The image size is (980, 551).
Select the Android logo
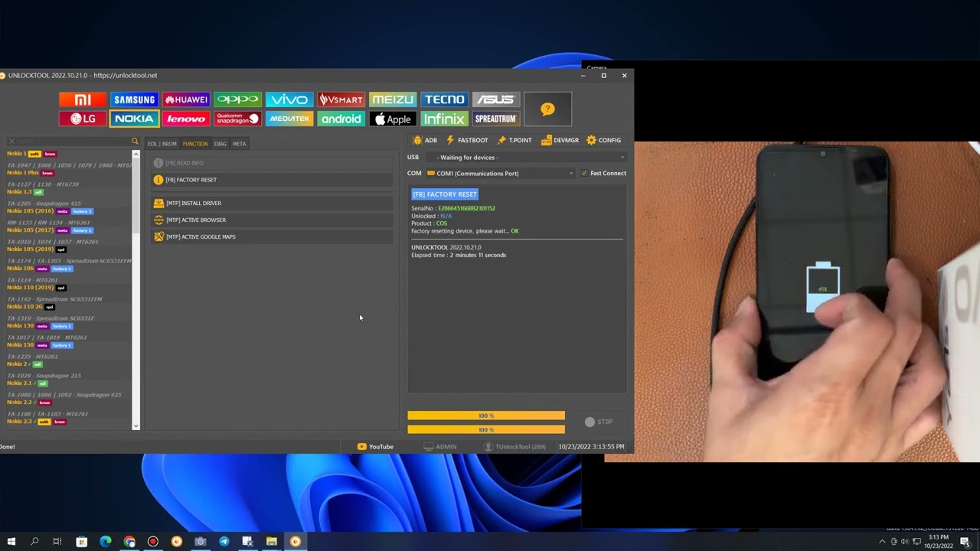coord(341,119)
